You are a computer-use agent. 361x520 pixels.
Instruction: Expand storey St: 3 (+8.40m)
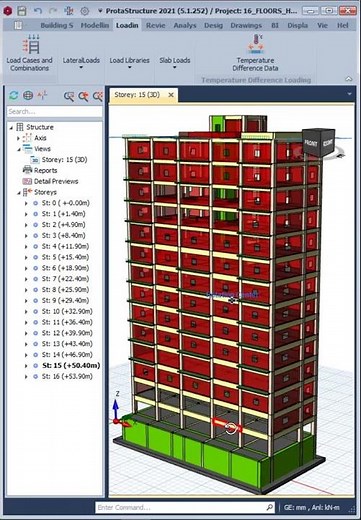click(x=26, y=236)
